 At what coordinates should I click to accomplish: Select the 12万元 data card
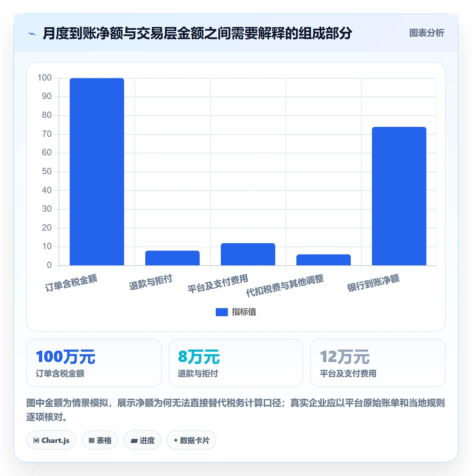coord(378,363)
